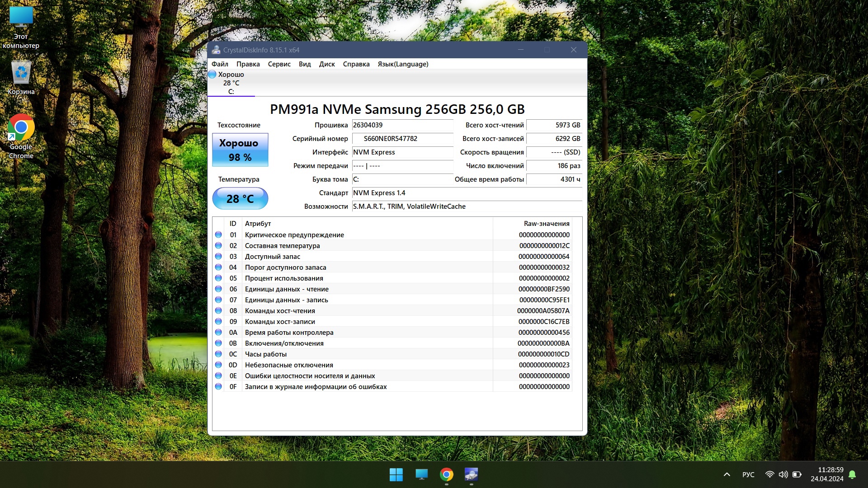868x488 pixels.
Task: Click the Интерфейс field NVM Express
Action: 402,152
